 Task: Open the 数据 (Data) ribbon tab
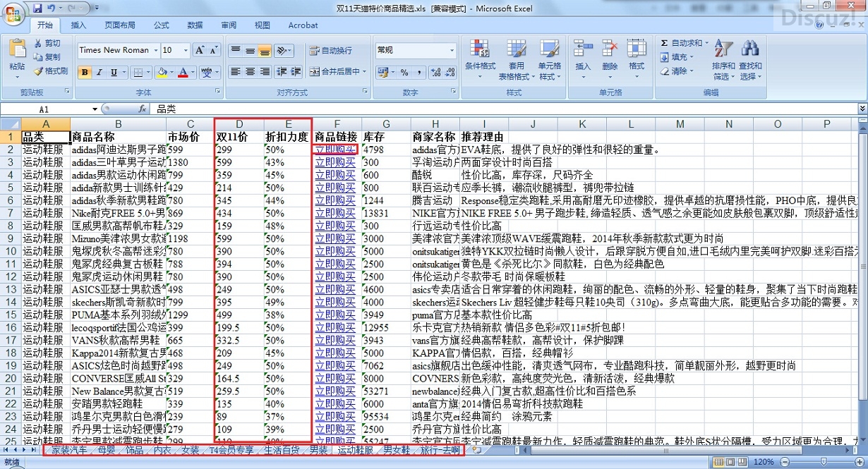195,25
